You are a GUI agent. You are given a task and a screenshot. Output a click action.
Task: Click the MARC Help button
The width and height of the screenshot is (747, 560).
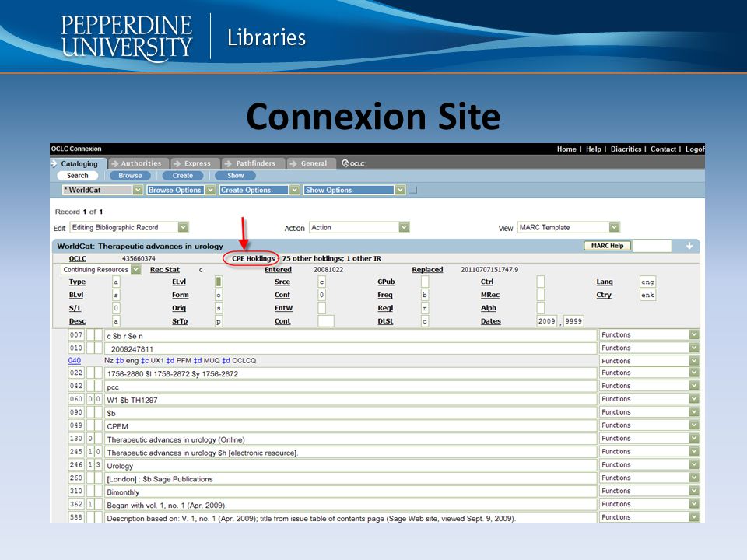607,246
